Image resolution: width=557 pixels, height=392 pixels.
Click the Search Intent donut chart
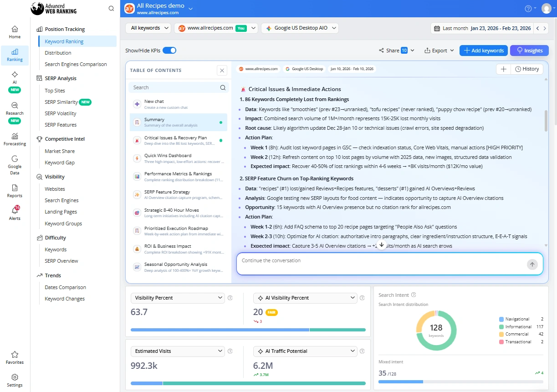coord(436,331)
